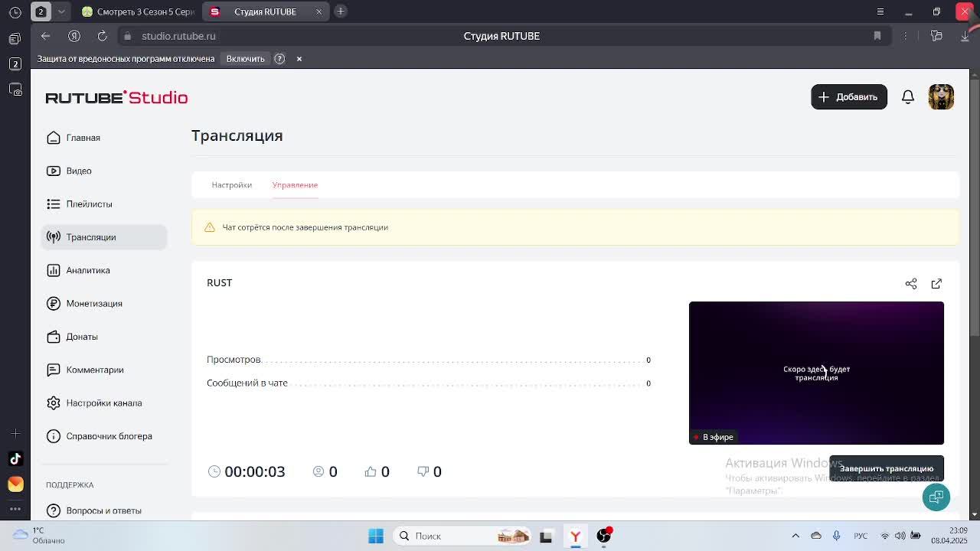Image resolution: width=980 pixels, height=551 pixels.
Task: Expand the tab groups dropdown arrow
Action: tap(61, 11)
